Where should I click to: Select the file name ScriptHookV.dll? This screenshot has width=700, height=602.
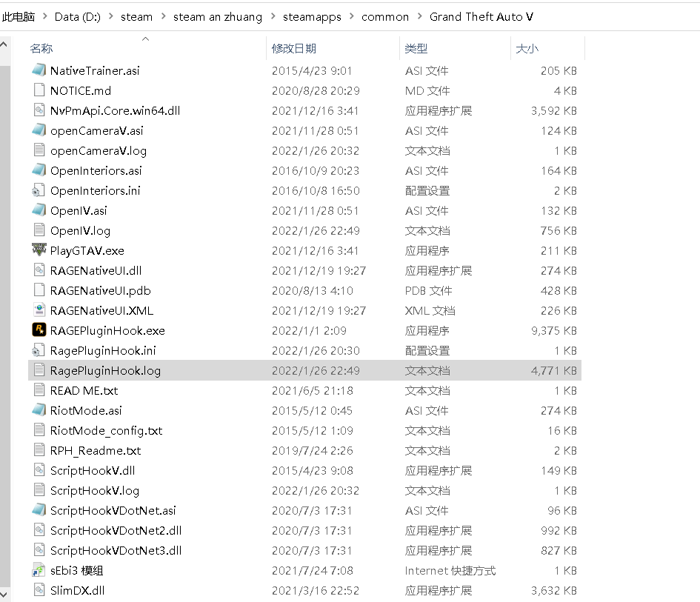(x=93, y=470)
